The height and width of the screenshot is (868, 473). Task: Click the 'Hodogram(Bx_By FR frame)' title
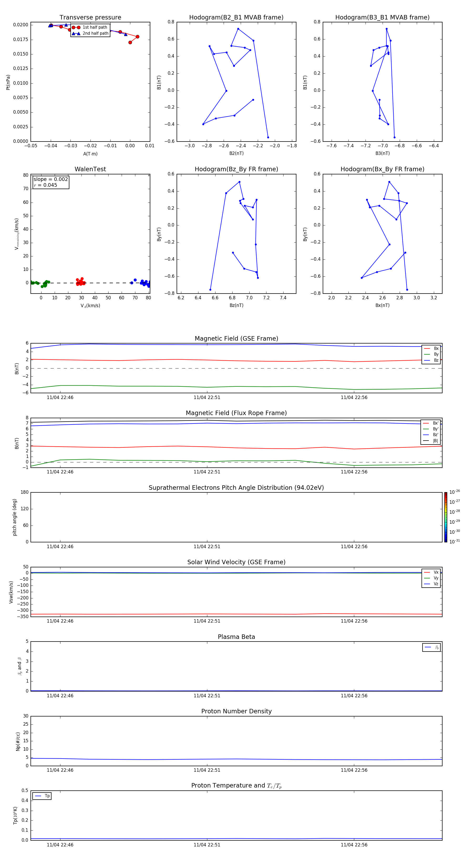tap(382, 169)
